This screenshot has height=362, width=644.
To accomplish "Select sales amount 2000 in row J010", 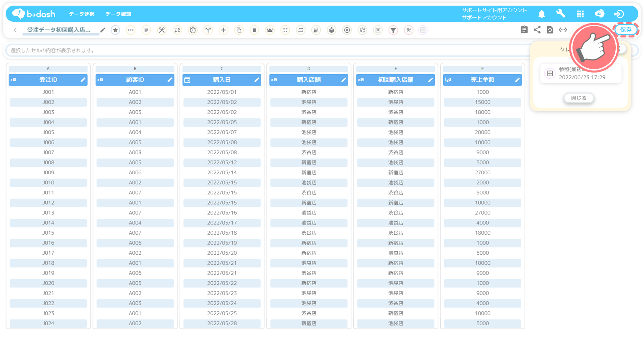I will pos(482,183).
